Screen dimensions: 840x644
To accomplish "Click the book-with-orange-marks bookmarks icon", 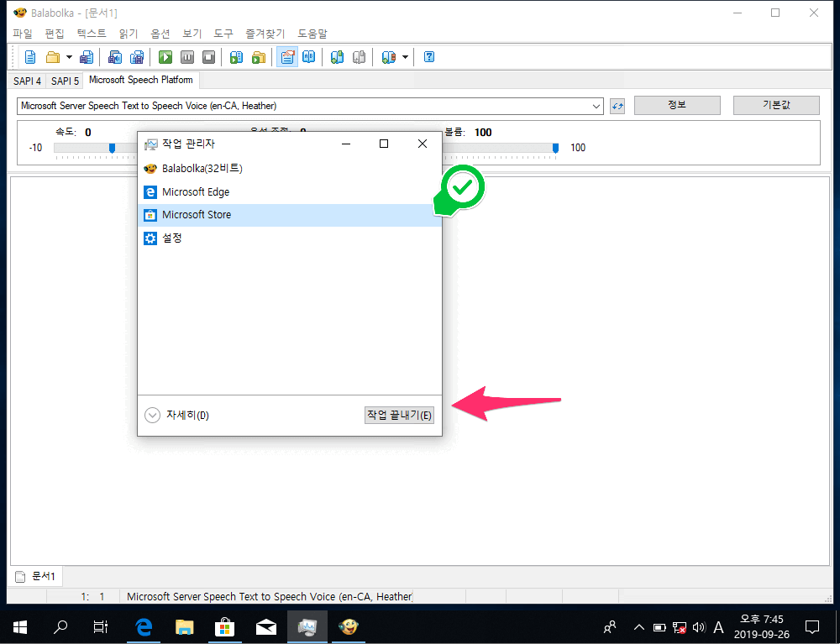I will [x=388, y=57].
